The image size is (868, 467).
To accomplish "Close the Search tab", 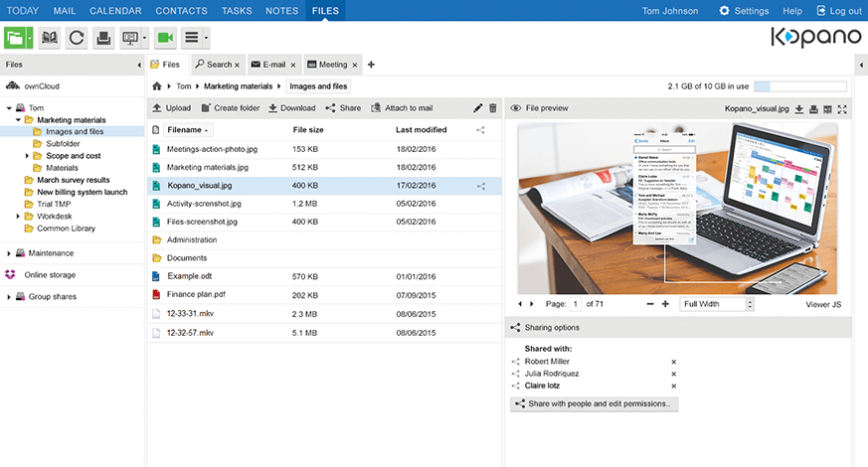I will [x=237, y=65].
